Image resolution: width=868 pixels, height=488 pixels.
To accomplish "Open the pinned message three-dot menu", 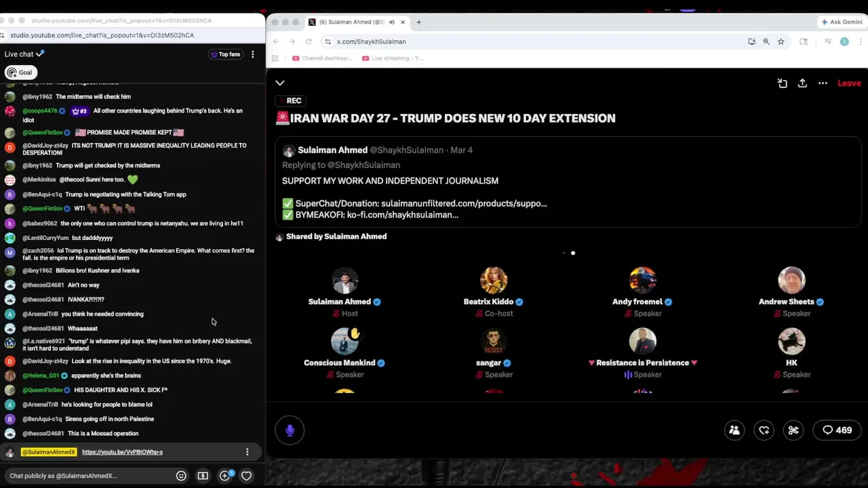I will click(247, 452).
